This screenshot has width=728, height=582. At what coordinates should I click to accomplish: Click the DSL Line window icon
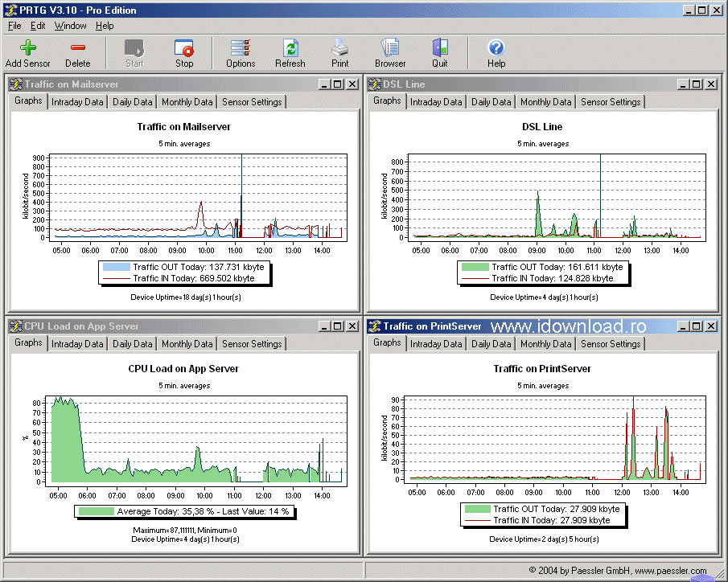[x=374, y=84]
